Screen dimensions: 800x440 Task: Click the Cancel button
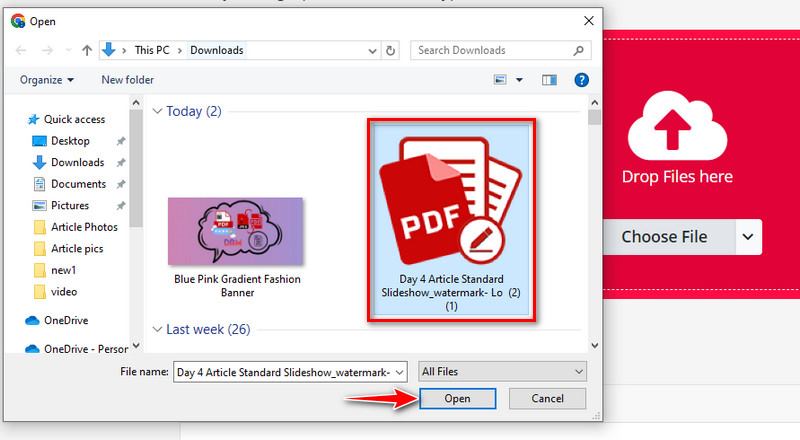(547, 398)
